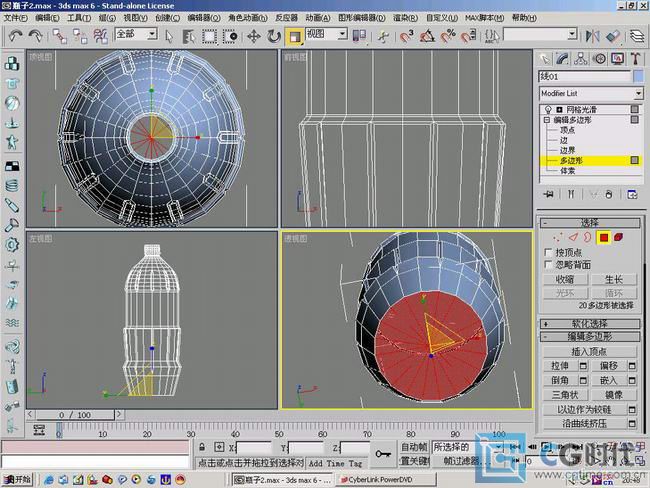Click the 镜像 button
The image size is (650, 488).
[614, 395]
